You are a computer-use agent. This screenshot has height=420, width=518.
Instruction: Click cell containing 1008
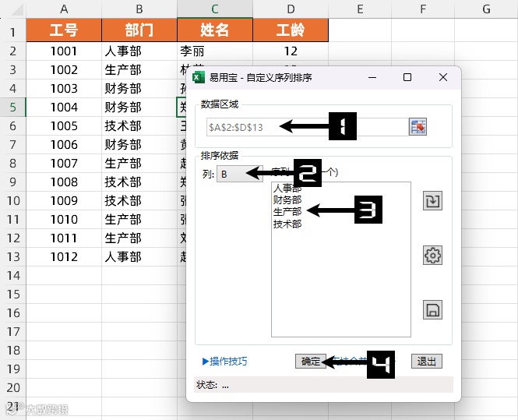coord(64,182)
